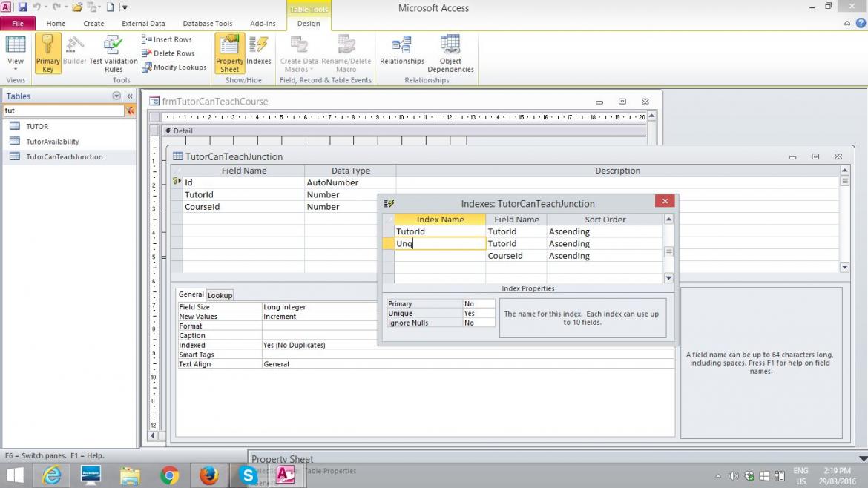Switch to the Lookup field properties tab
This screenshot has width=868, height=488.
pos(220,295)
